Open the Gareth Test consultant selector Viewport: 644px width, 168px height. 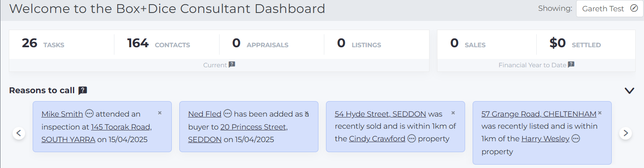[610, 9]
